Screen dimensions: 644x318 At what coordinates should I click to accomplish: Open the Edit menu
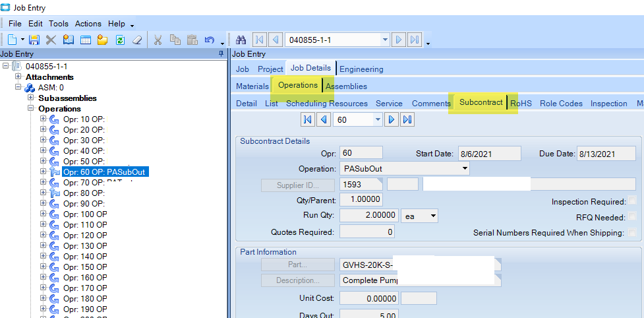36,23
